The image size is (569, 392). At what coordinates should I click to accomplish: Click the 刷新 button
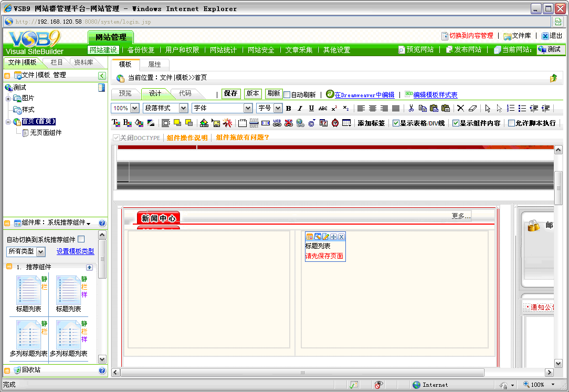tap(273, 93)
